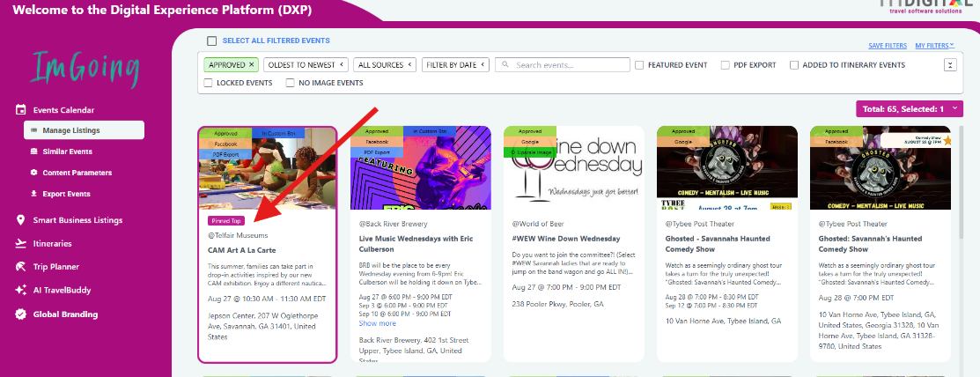Tick Added to Itinerary Events checkbox
Image resolution: width=980 pixels, height=377 pixels.
[x=793, y=65]
